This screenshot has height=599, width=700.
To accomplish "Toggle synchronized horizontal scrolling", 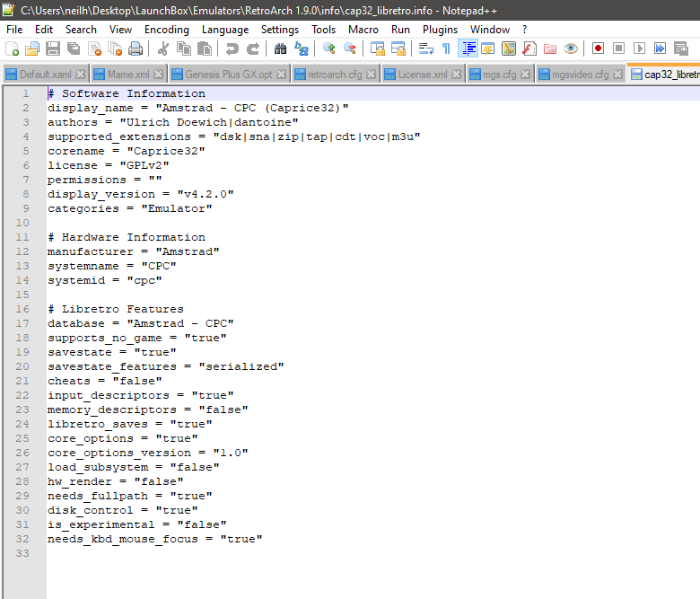I will (x=398, y=48).
